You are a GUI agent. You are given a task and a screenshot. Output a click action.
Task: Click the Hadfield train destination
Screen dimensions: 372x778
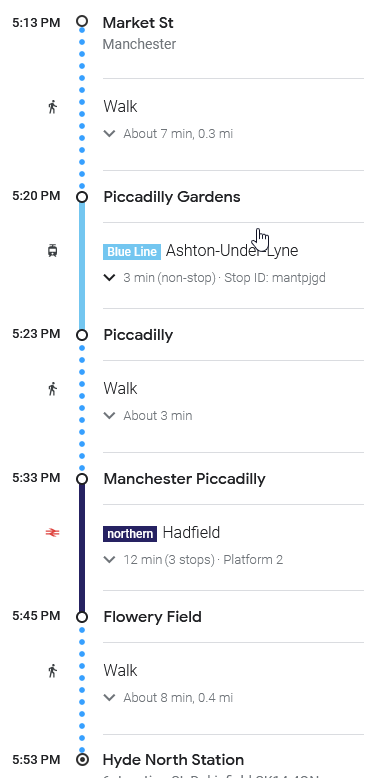point(191,532)
